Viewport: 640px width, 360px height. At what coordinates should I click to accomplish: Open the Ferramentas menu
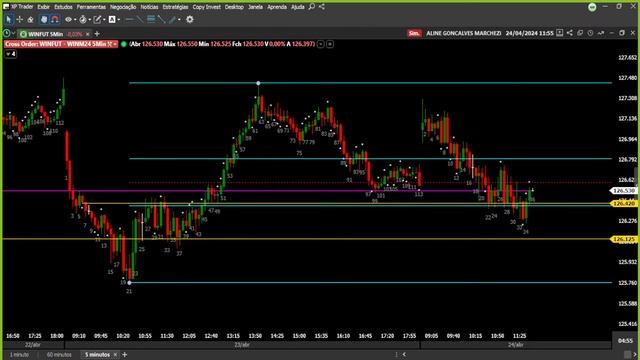91,7
